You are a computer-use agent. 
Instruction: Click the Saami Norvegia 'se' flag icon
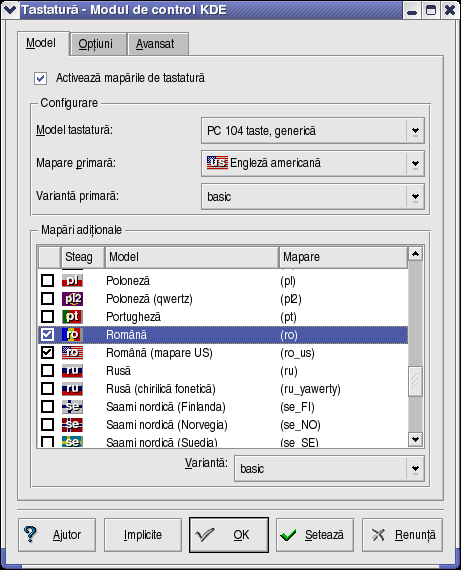(x=72, y=424)
